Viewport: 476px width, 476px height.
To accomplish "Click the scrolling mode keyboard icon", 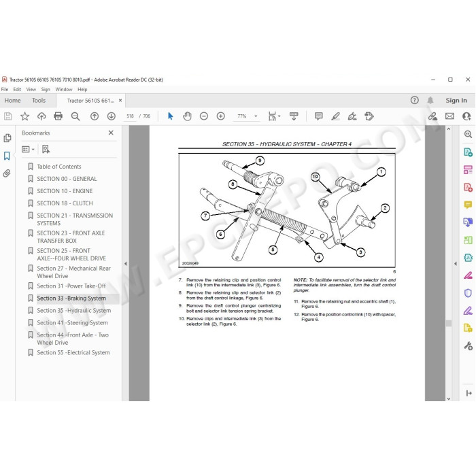I will click(294, 116).
